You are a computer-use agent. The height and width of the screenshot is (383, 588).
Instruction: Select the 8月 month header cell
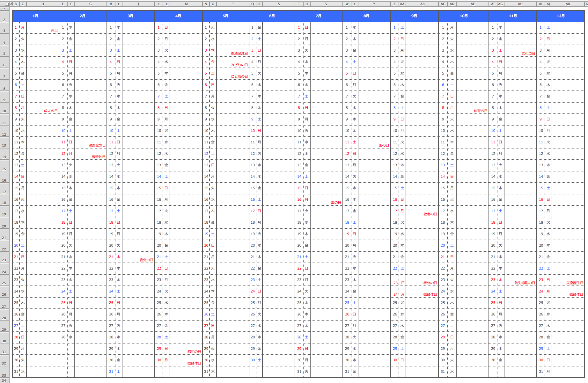coord(367,16)
